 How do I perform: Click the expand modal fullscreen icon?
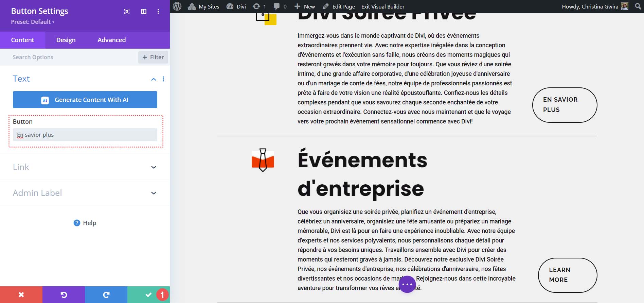(x=127, y=12)
